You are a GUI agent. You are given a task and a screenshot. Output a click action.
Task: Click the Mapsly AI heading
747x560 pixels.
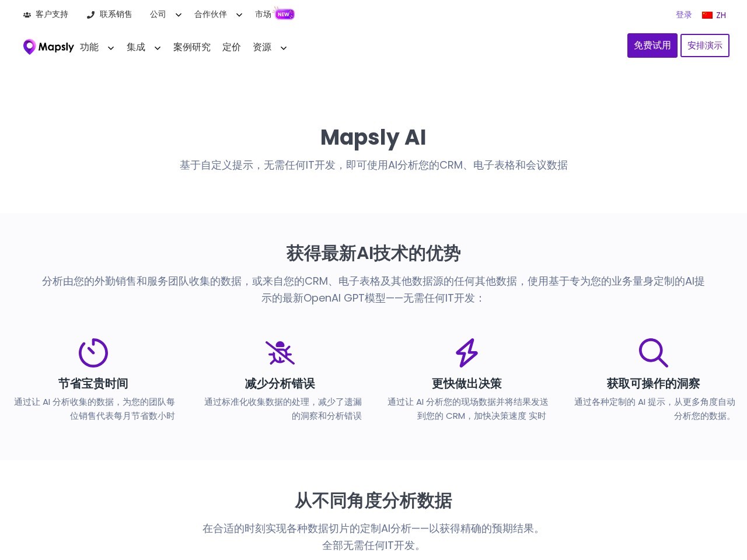click(373, 138)
